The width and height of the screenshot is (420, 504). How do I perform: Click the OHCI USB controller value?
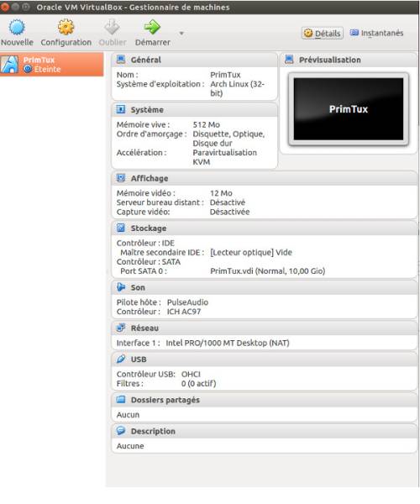coord(191,374)
